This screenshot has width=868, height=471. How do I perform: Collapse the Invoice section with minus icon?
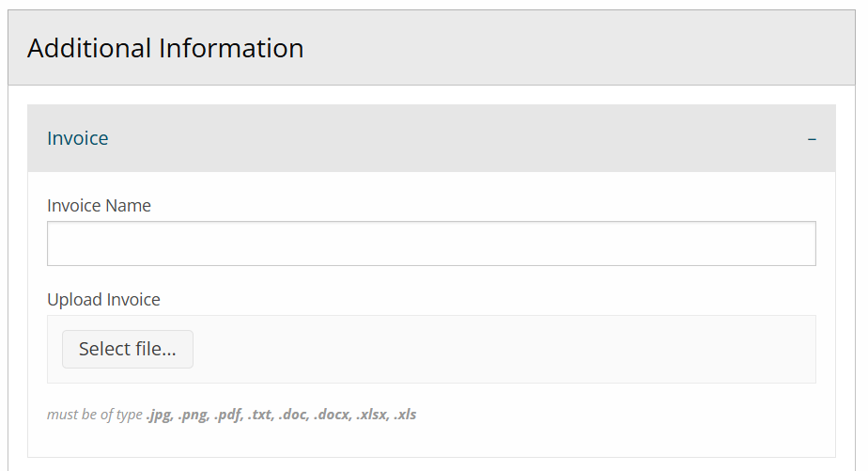(812, 139)
